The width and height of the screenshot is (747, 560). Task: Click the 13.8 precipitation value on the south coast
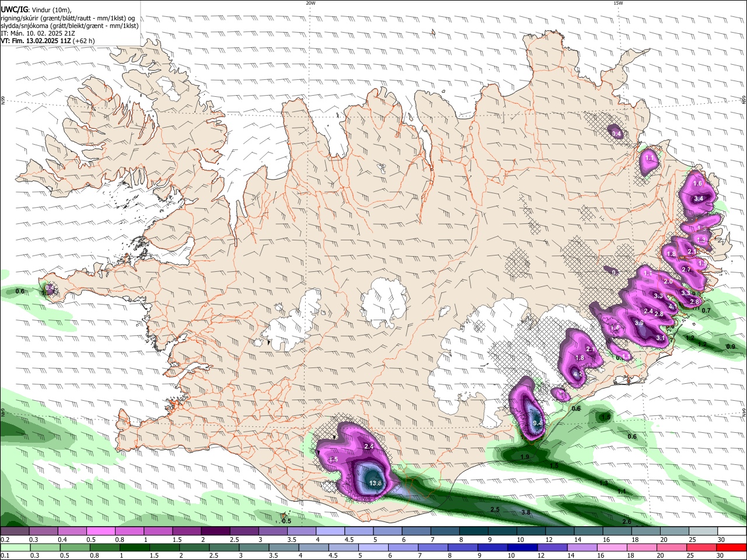pyautogui.click(x=375, y=483)
